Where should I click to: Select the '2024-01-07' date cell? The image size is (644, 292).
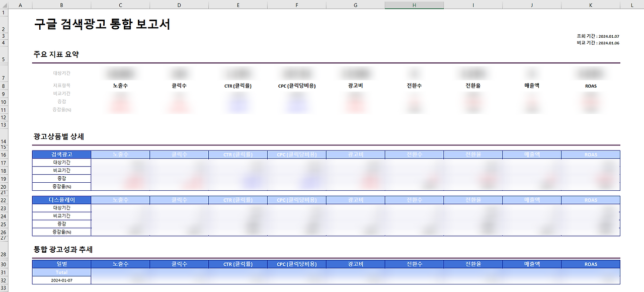pos(61,280)
